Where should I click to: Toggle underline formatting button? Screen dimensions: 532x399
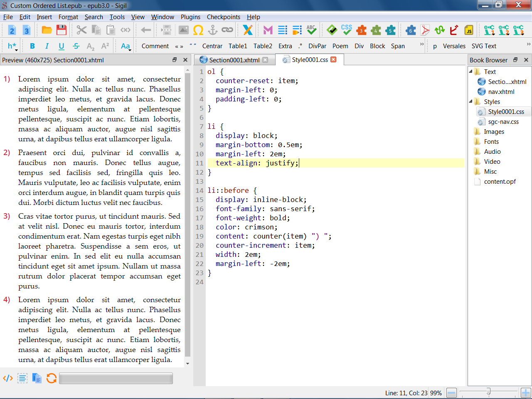point(62,46)
